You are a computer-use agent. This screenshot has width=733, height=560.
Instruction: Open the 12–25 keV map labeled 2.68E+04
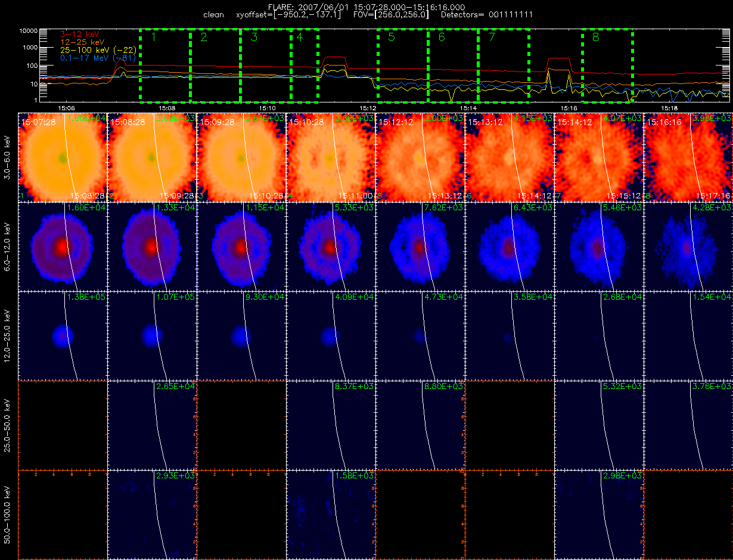[599, 335]
